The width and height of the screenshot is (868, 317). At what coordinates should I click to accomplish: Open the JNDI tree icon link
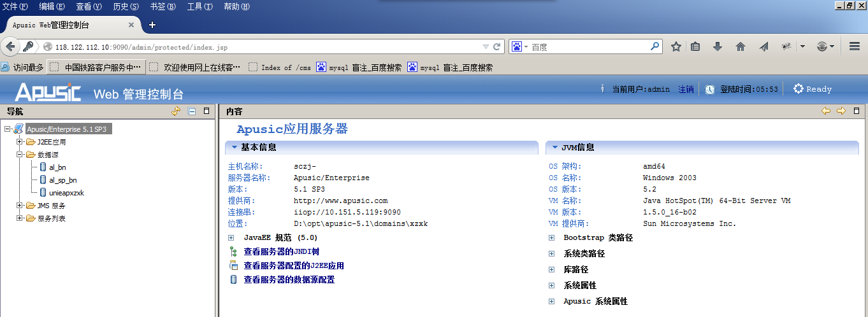(233, 252)
